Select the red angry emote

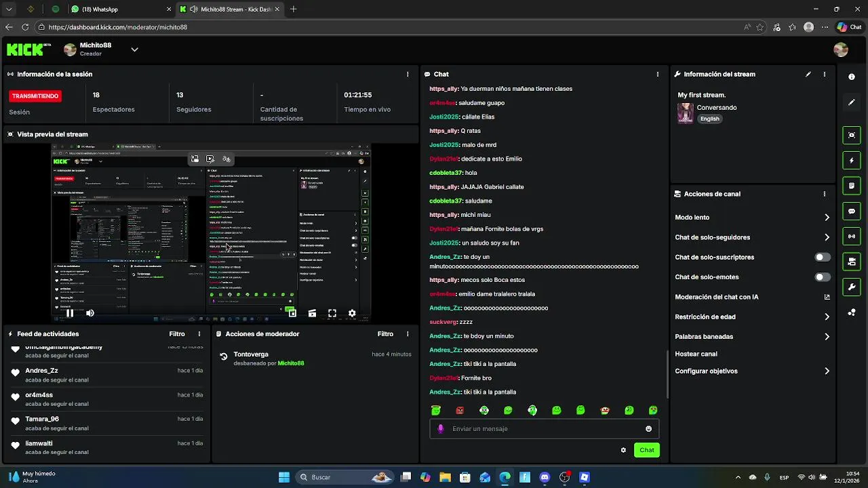tap(460, 410)
